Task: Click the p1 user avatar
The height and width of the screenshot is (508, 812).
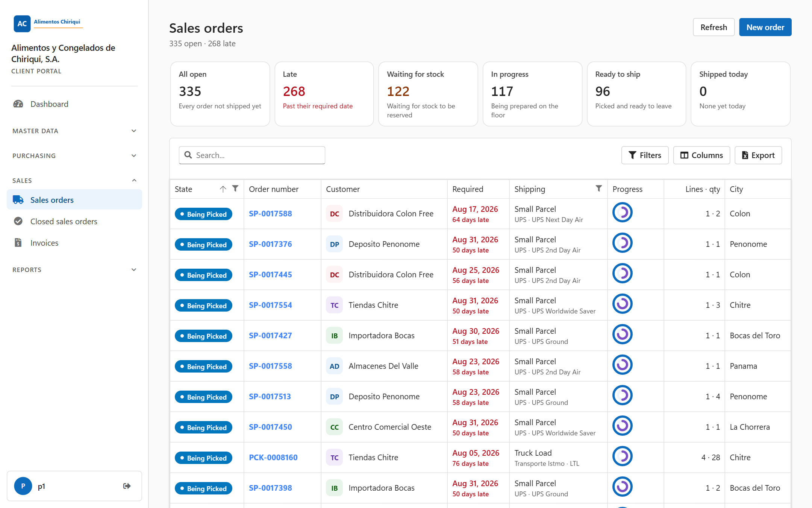Action: (23, 486)
